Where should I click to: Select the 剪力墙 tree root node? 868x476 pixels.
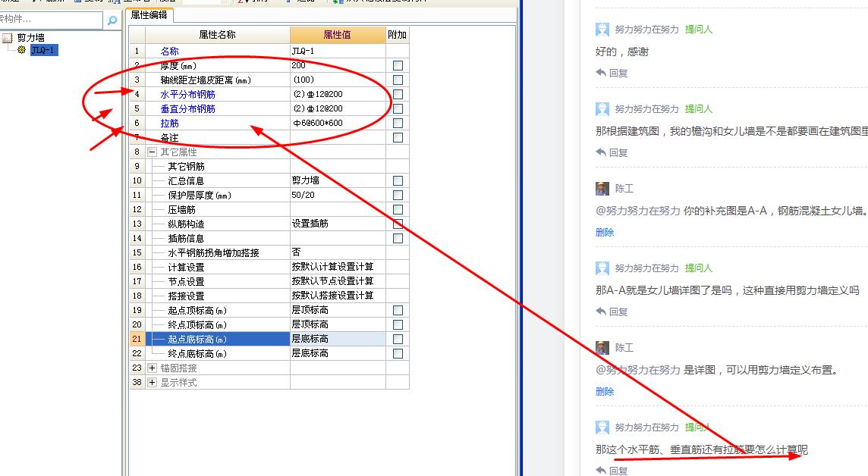pos(30,38)
